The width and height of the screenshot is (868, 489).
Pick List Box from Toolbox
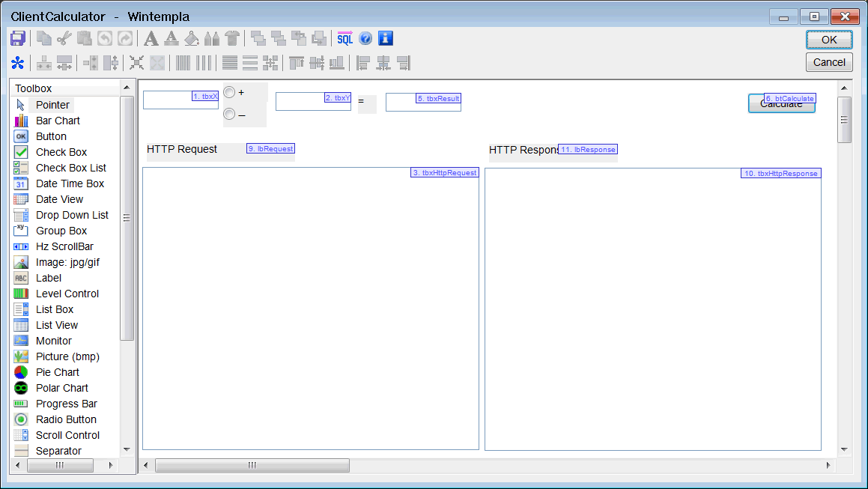(x=54, y=309)
